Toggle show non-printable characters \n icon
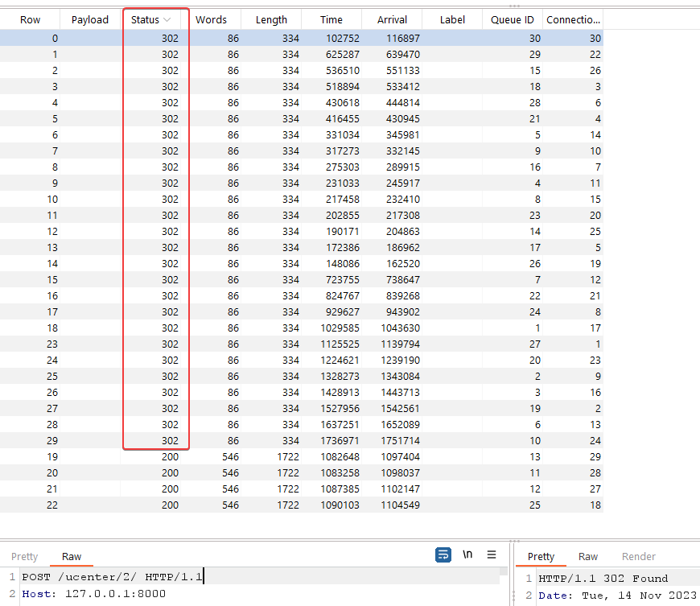 [x=467, y=554]
